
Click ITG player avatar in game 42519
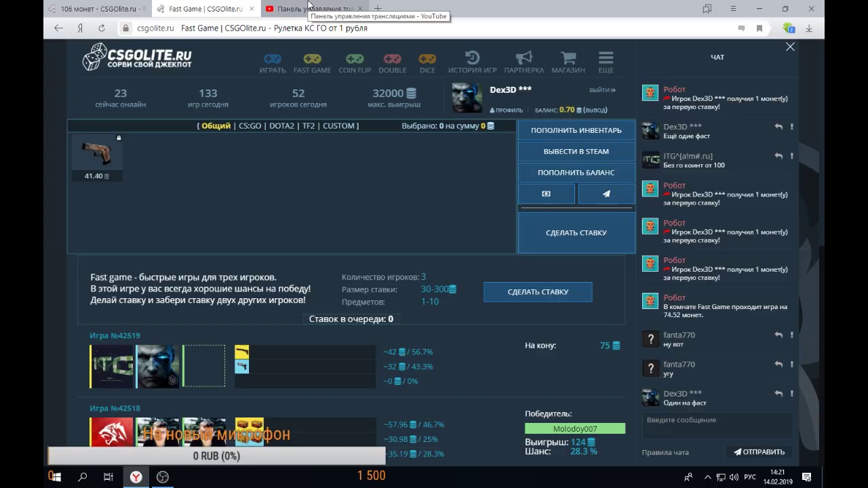(112, 367)
